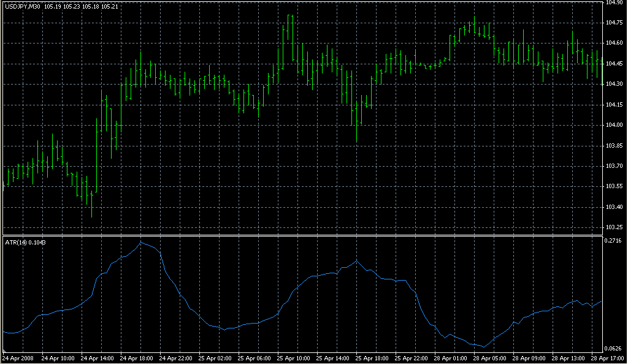Click the 25 Apr 10:00 time label
Screen dimensions: 628x364
point(295,357)
